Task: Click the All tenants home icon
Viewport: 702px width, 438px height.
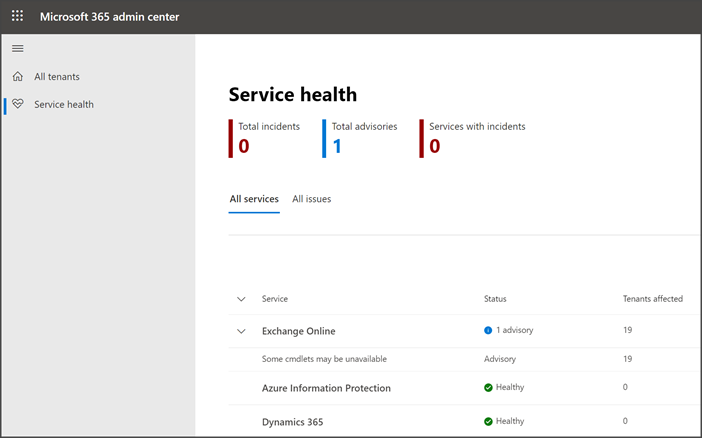Action: (17, 77)
